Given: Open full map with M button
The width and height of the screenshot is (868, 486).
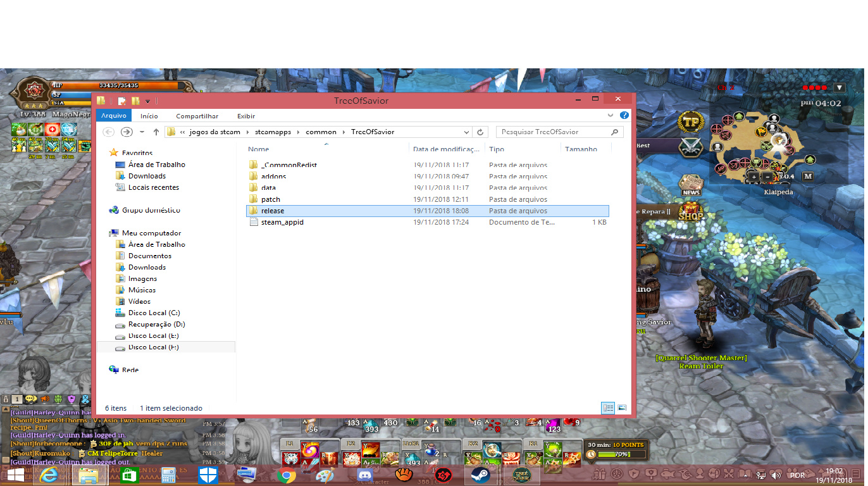Looking at the screenshot, I should [807, 177].
